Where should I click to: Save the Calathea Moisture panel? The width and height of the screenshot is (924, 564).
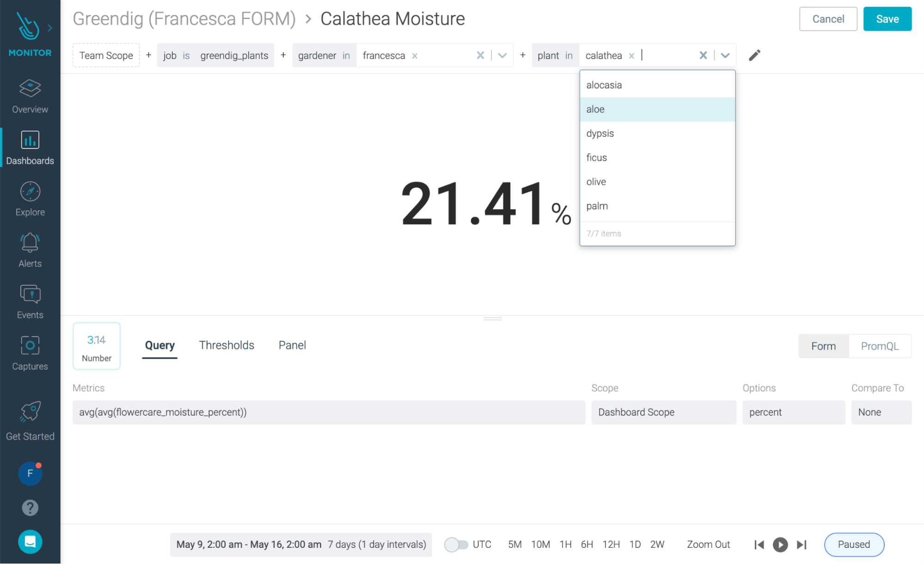[887, 19]
